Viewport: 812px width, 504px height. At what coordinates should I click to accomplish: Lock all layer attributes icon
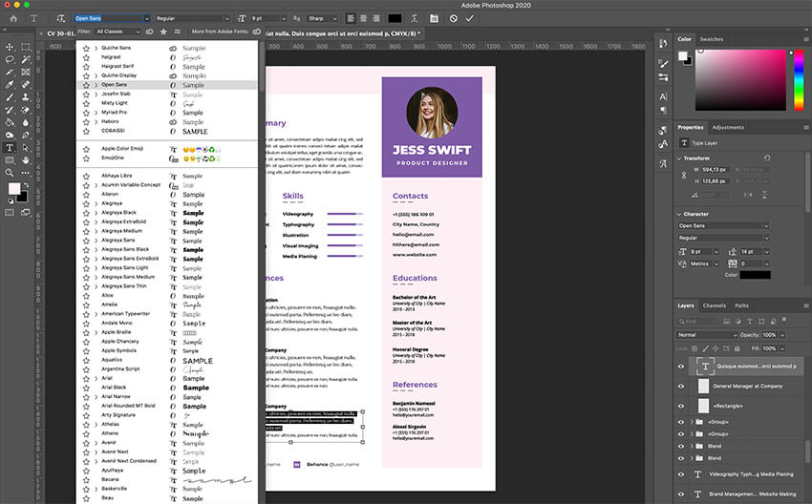click(x=737, y=348)
